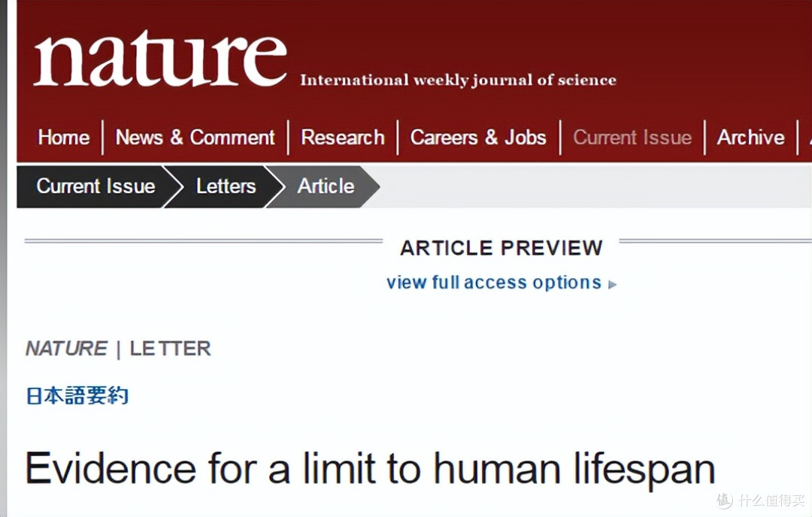Open the Research menu item
Screen dimensions: 812x517
tap(343, 138)
